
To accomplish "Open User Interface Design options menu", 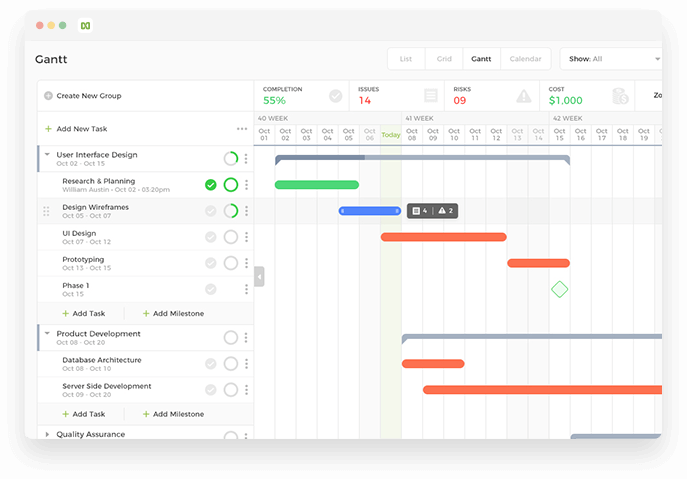I will coord(246,159).
